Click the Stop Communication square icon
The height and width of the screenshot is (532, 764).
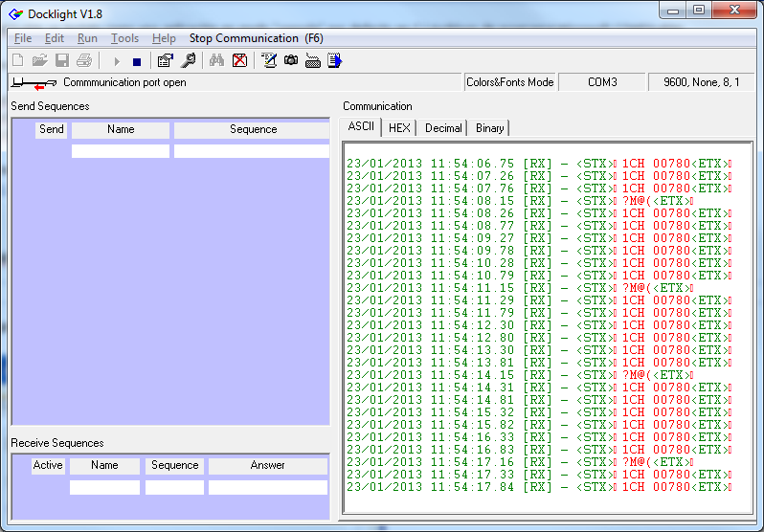[x=137, y=62]
